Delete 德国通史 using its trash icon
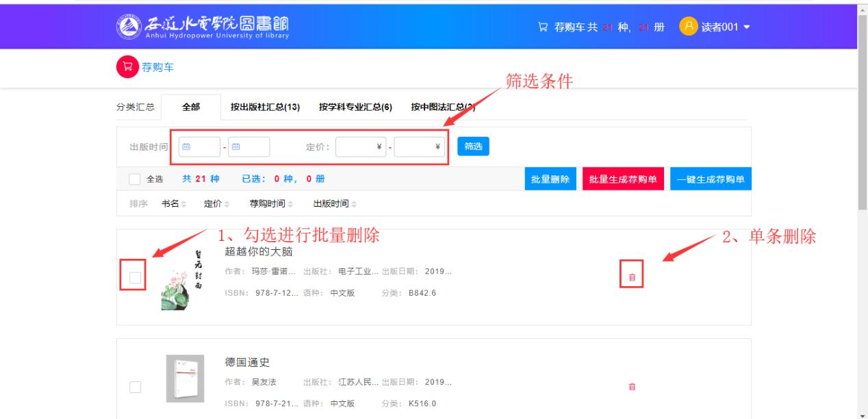The image size is (868, 419). 631,387
